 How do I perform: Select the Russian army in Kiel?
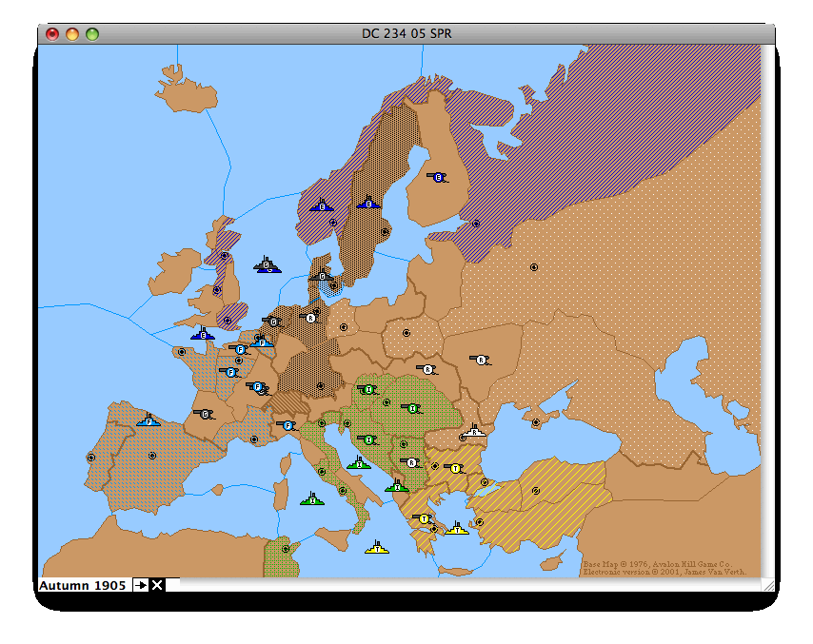tap(310, 318)
